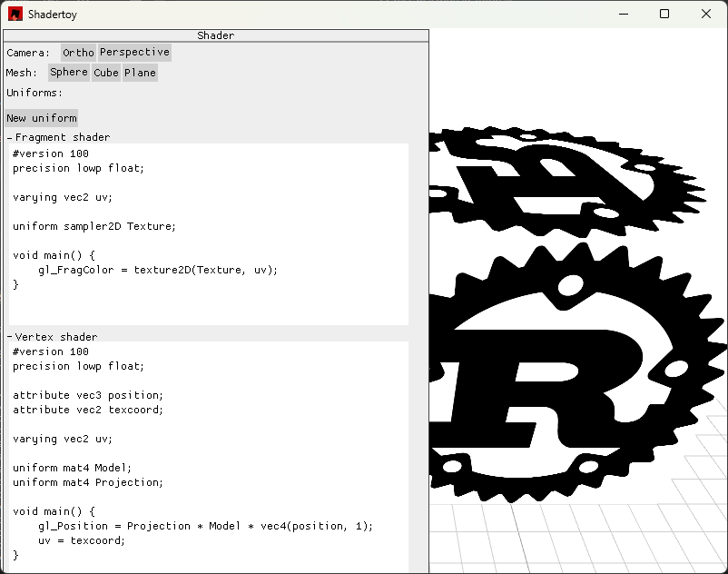
Task: Click the Shadertoy app icon in title bar
Action: 15,14
